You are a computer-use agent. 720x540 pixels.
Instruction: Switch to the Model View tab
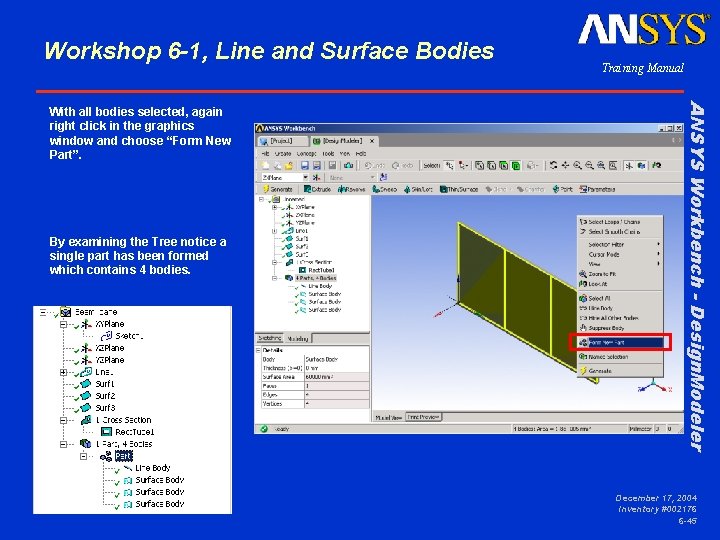click(388, 417)
